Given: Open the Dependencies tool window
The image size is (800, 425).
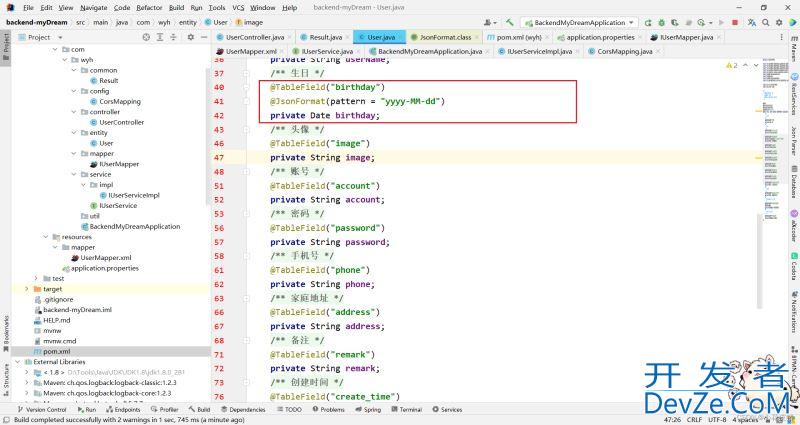Looking at the screenshot, I should click(243, 410).
